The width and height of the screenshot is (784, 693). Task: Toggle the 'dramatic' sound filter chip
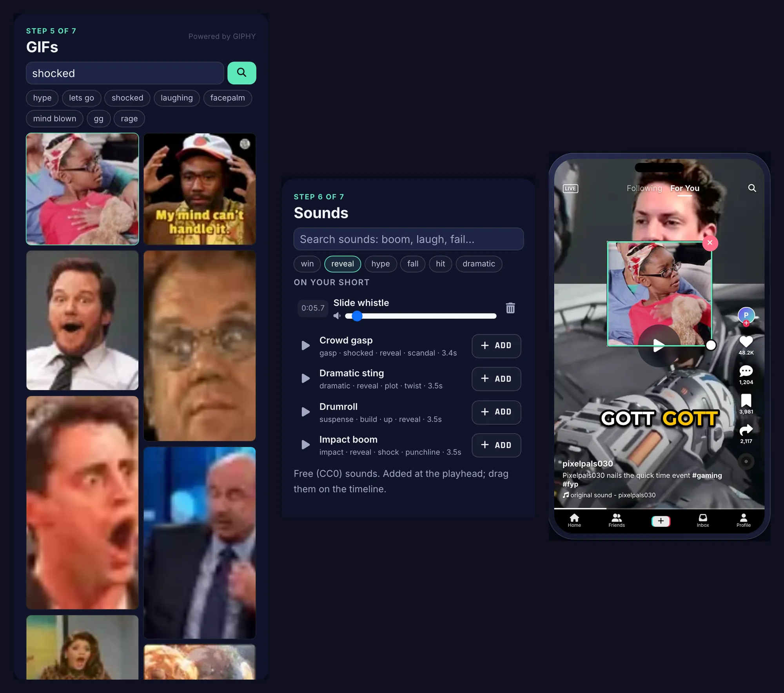pyautogui.click(x=479, y=264)
